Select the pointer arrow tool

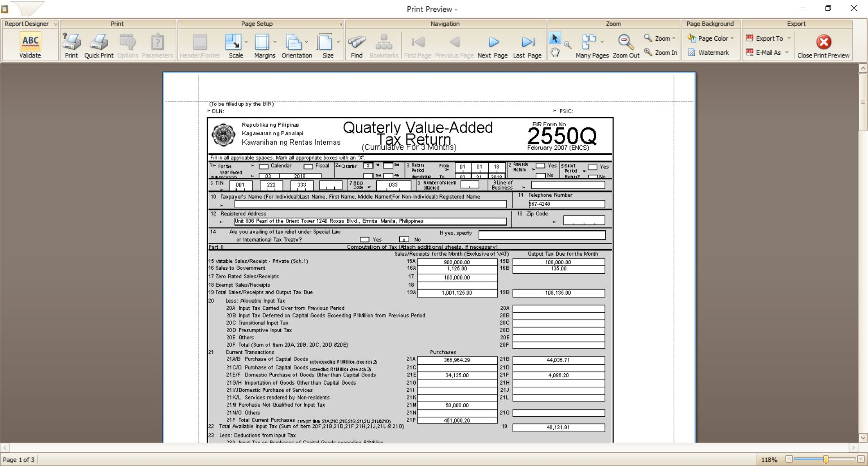click(x=555, y=38)
